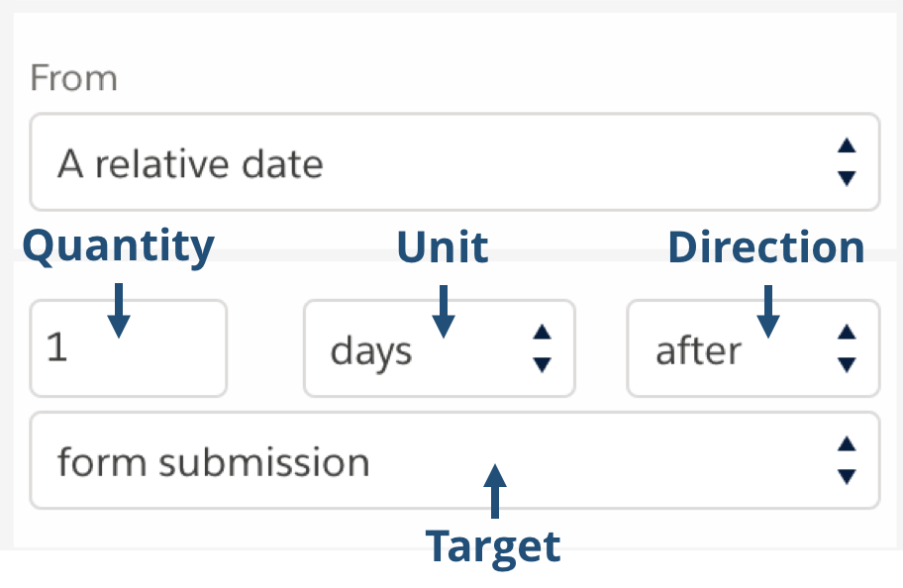The height and width of the screenshot is (588, 903).
Task: Open the "form submission" target text
Action: point(213,462)
